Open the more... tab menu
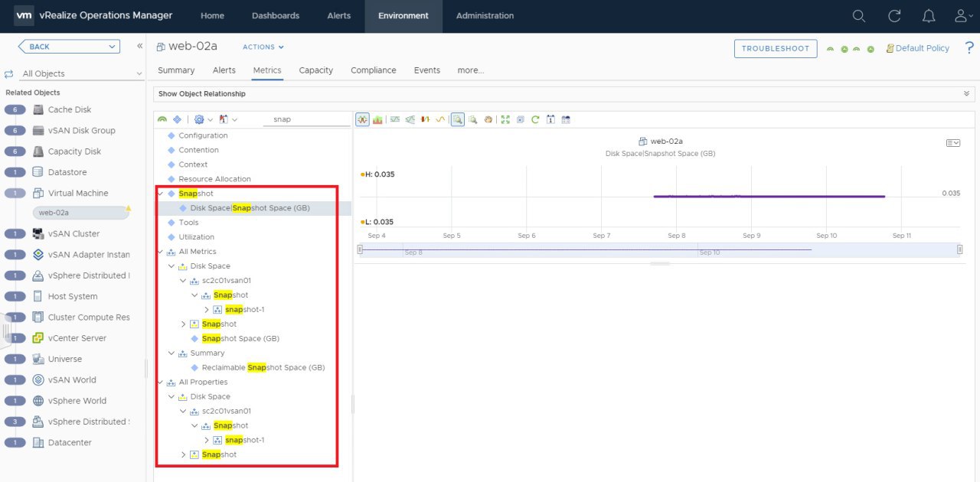980x482 pixels. (471, 70)
